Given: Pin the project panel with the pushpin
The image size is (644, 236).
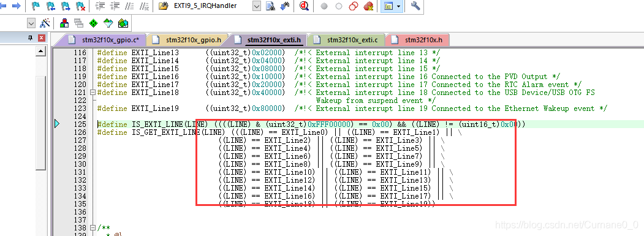Looking at the screenshot, I should 30,38.
